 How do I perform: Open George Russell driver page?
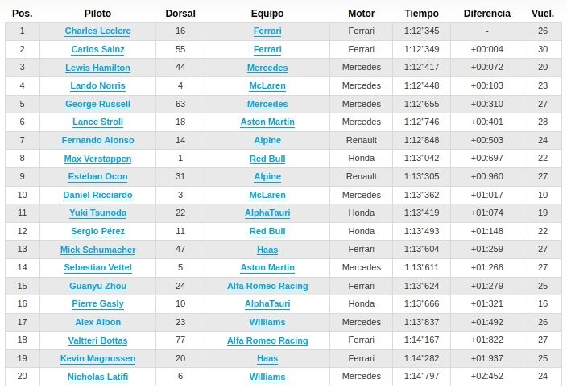[97, 104]
